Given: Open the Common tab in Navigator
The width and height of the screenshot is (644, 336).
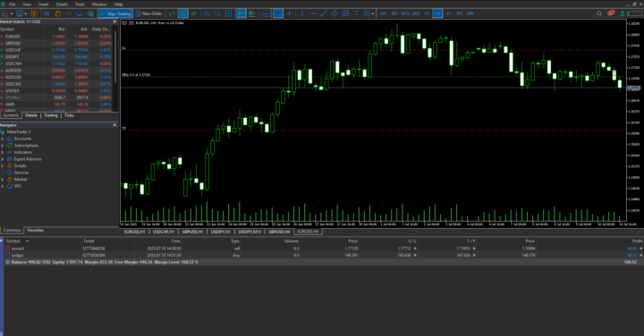Looking at the screenshot, I should click(x=12, y=231).
